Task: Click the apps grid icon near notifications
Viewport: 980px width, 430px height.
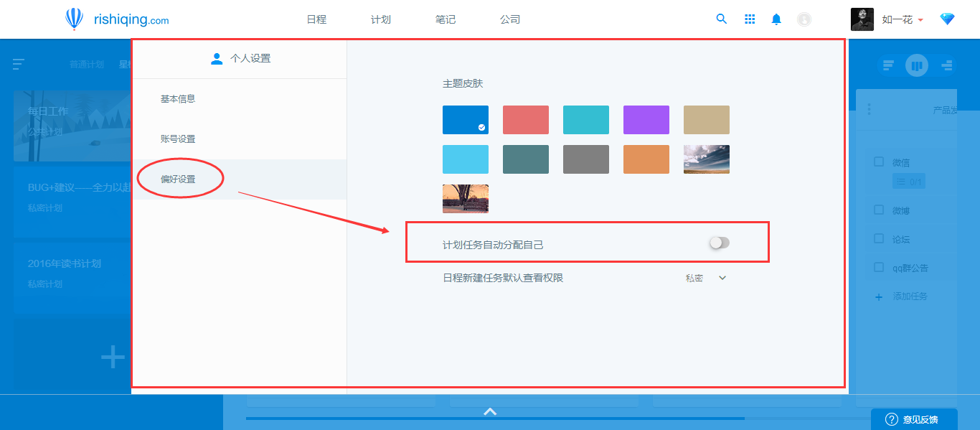Action: tap(749, 19)
